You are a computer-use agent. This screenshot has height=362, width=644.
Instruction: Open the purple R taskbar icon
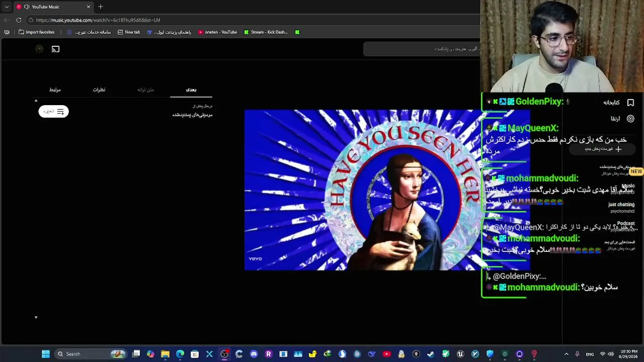(x=269, y=354)
